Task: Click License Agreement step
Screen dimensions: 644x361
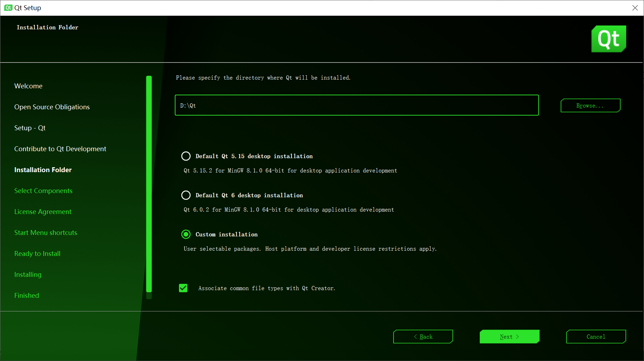Action: [x=43, y=212]
